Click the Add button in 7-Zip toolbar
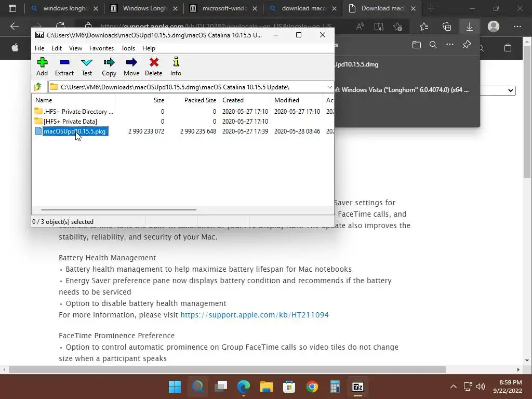 42,66
